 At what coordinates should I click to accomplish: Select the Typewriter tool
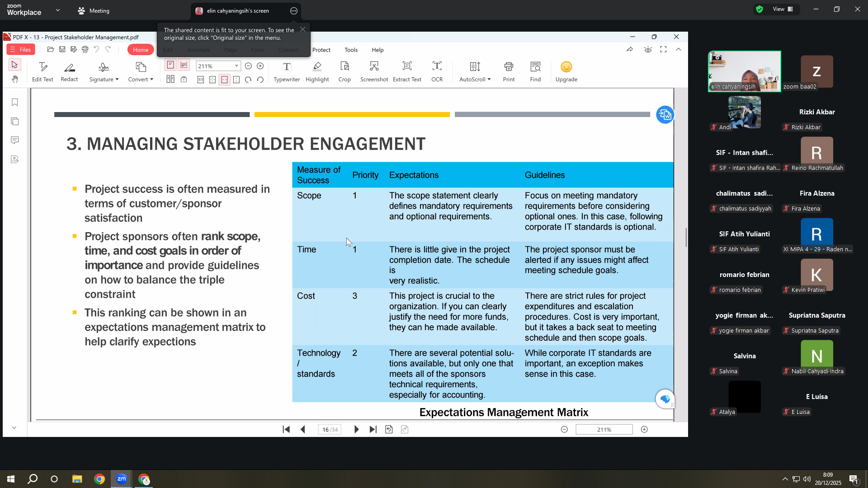click(x=287, y=72)
